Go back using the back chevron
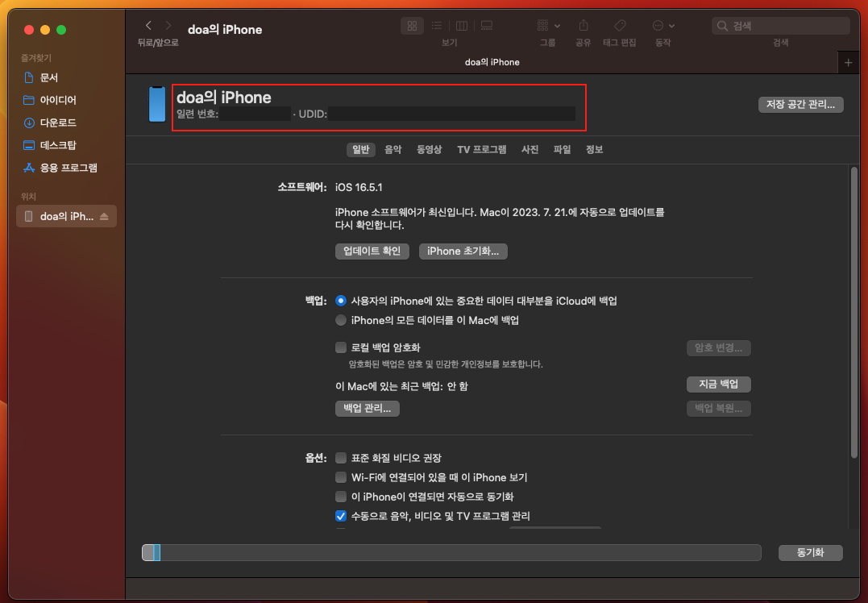 tap(148, 26)
